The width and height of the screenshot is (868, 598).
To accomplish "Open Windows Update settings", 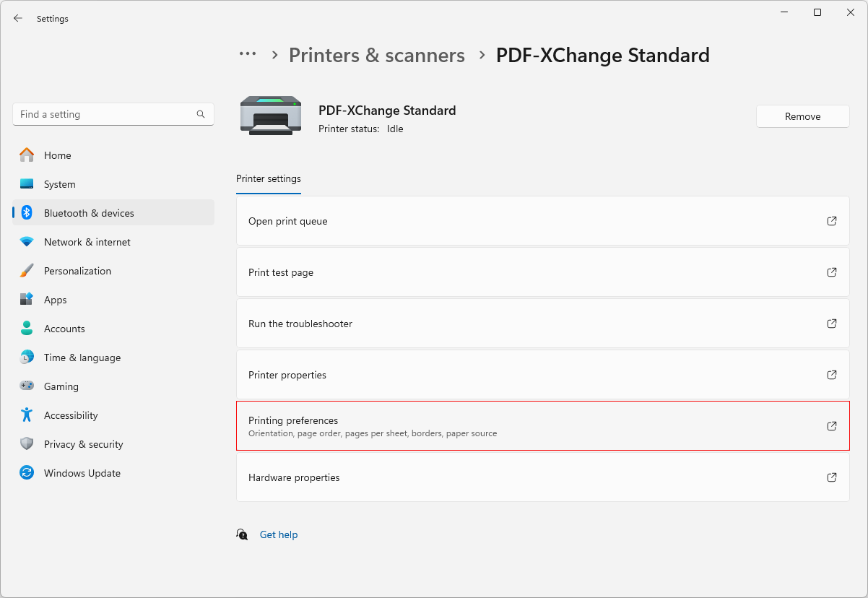I will (113, 473).
